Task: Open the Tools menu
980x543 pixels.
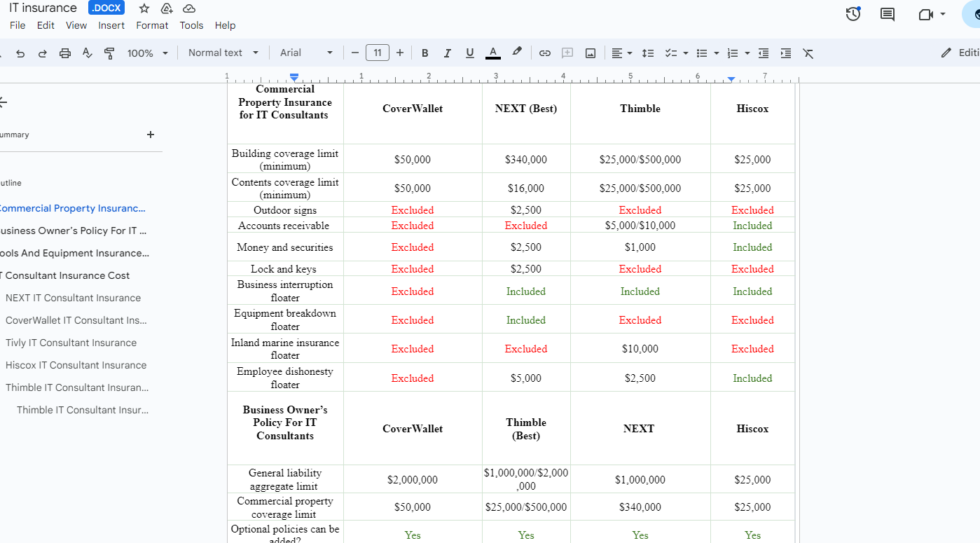Action: coord(191,25)
